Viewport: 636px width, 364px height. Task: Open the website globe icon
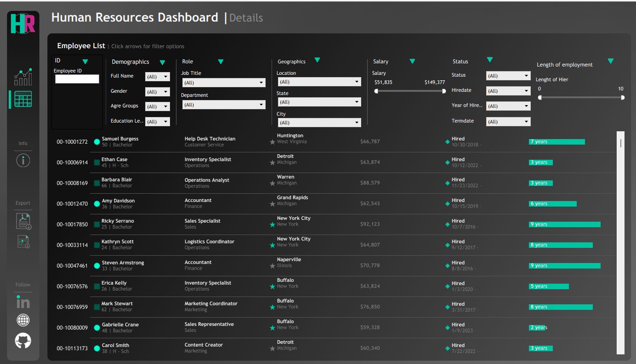click(23, 320)
